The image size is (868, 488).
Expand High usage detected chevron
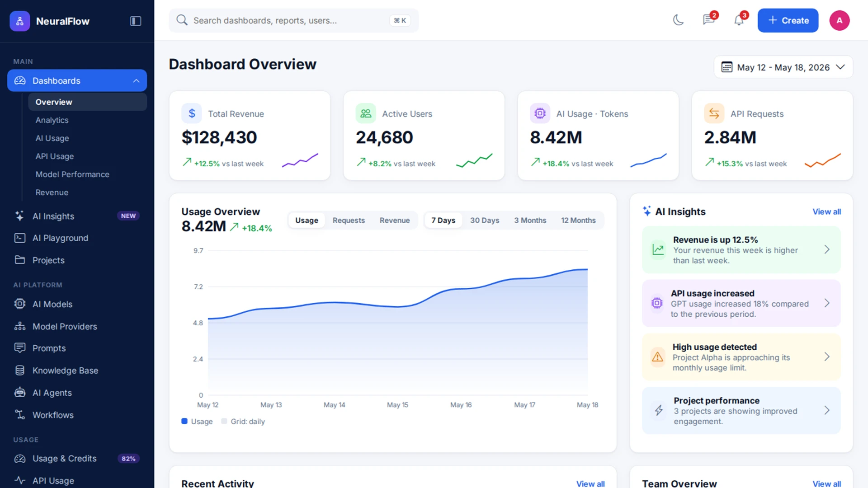point(826,357)
